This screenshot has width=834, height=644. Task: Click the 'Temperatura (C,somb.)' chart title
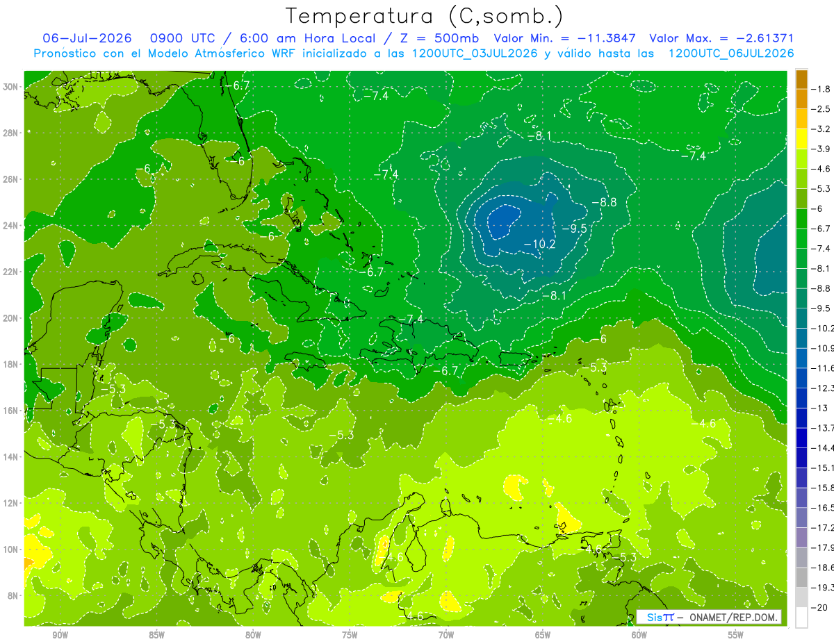425,16
